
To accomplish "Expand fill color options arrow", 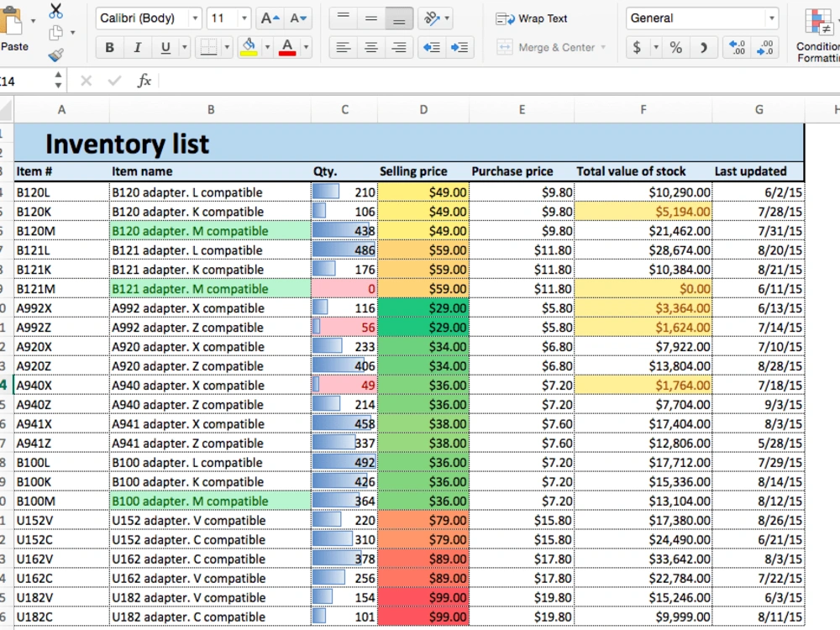I will pos(267,48).
